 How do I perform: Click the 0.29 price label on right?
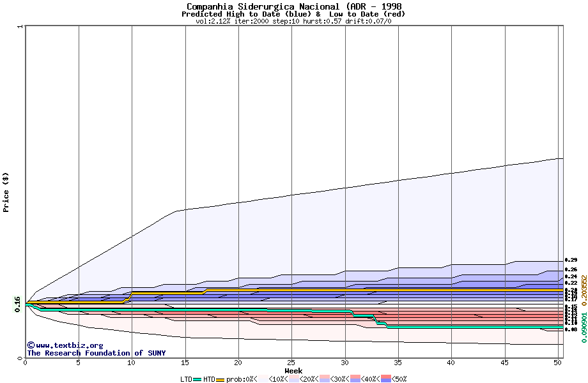pos(571,260)
